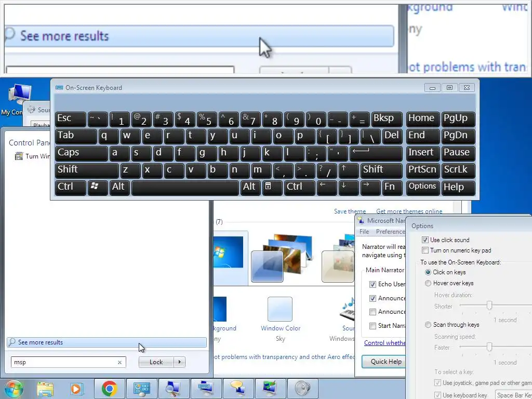The width and height of the screenshot is (532, 399).
Task: Click the Del key
Action: pyautogui.click(x=392, y=136)
